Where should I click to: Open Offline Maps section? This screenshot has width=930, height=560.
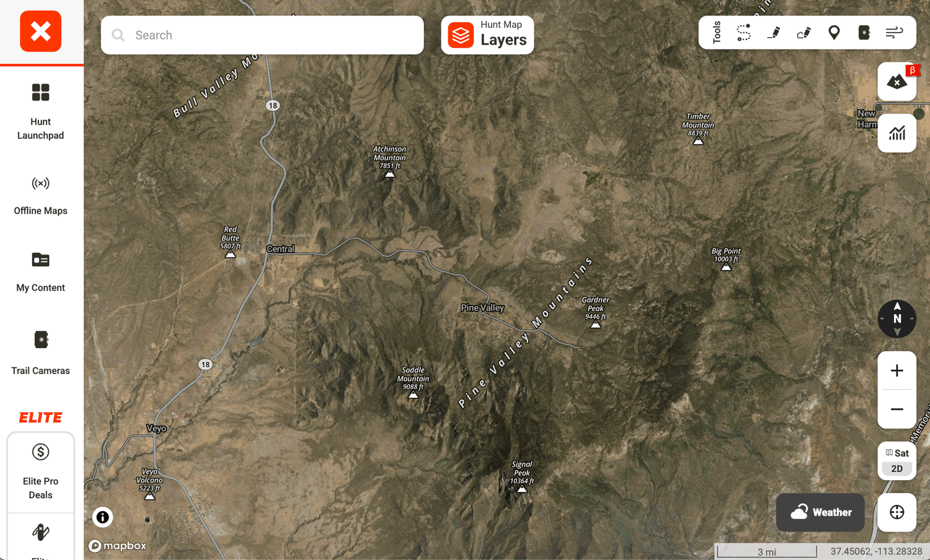coord(40,195)
